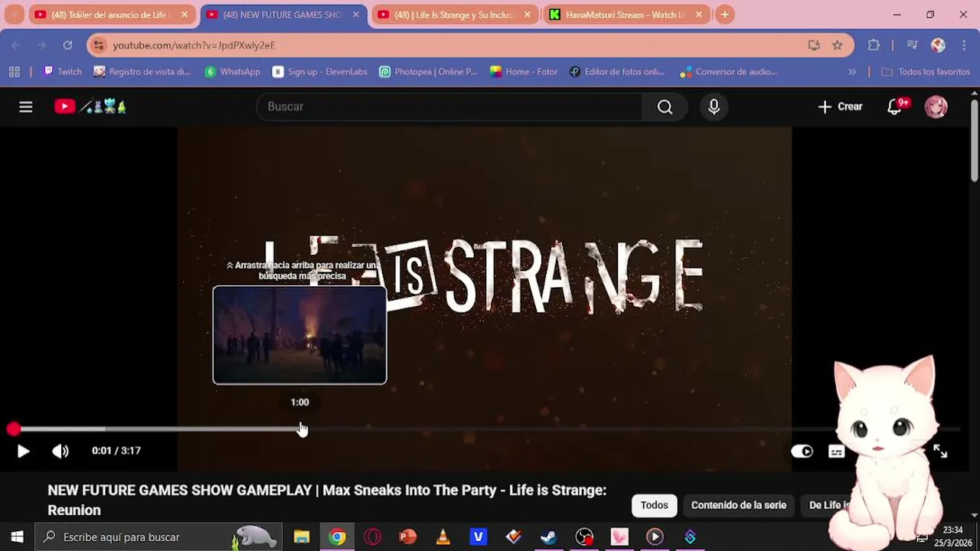
Task: Click the youtube.com address bar URL
Action: click(x=194, y=45)
